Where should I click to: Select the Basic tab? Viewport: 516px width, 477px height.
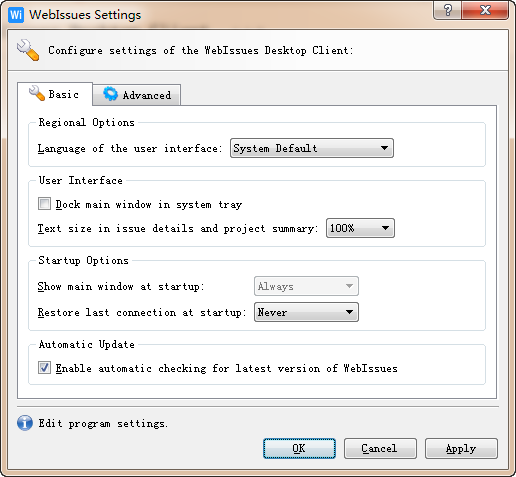(55, 94)
